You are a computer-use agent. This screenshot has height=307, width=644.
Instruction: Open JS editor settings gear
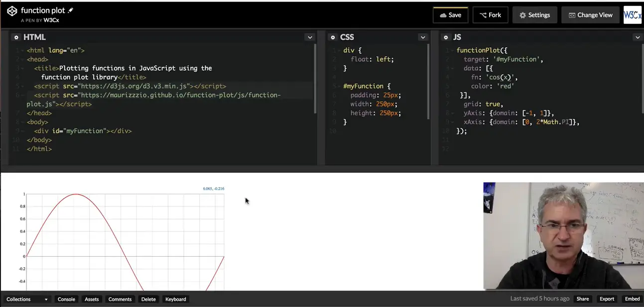coord(446,37)
